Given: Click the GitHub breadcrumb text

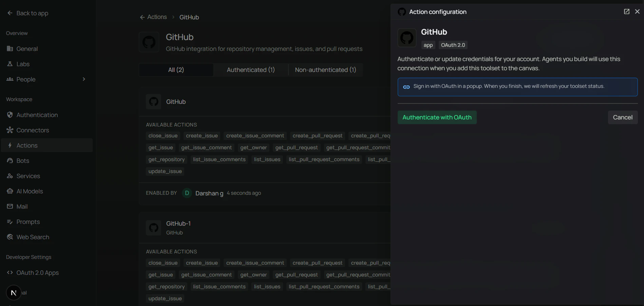Looking at the screenshot, I should (x=189, y=17).
